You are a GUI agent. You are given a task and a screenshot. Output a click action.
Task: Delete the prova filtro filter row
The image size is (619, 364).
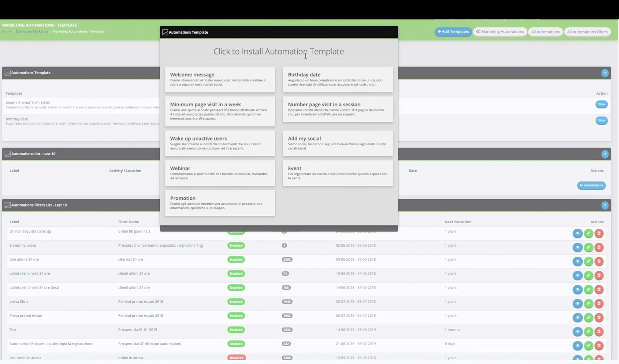click(x=599, y=303)
